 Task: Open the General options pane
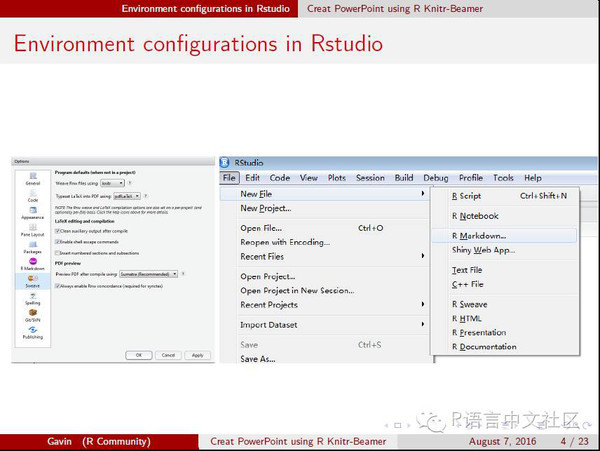point(33,179)
